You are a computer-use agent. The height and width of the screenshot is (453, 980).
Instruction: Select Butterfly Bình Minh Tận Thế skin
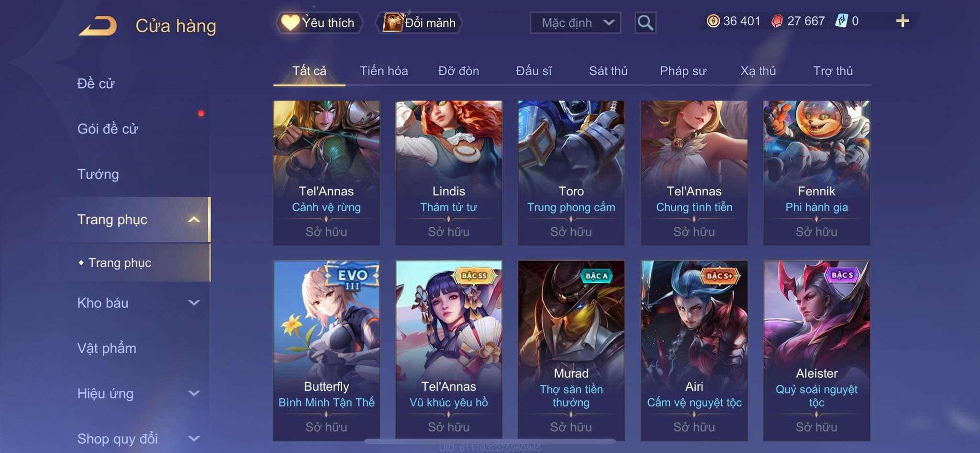(x=326, y=350)
